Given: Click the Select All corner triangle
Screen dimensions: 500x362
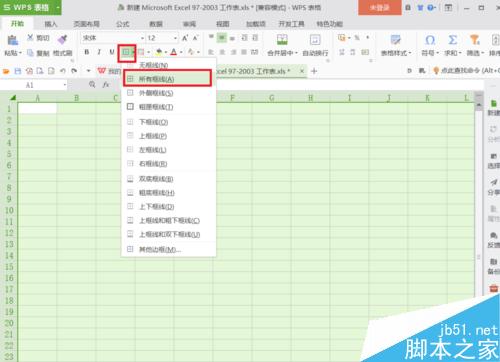Looking at the screenshot, I should pyautogui.click(x=12, y=98).
